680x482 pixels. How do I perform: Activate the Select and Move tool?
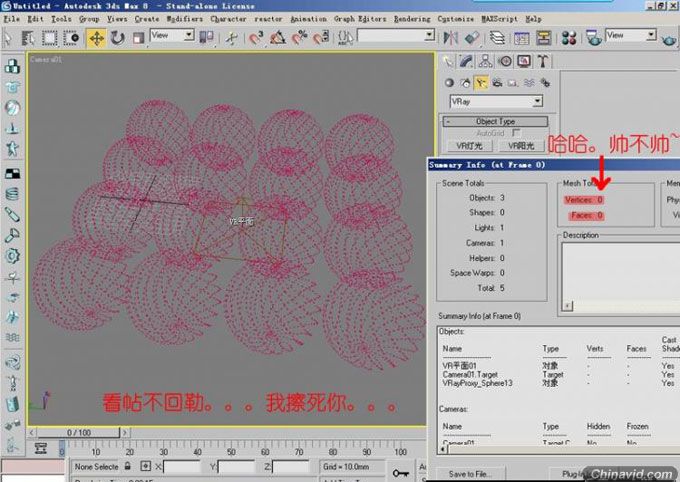tap(96, 38)
